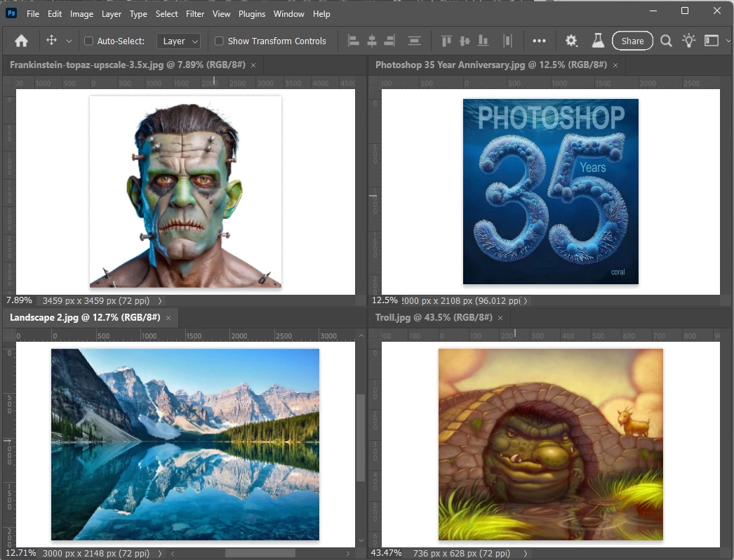The image size is (734, 560).
Task: Open the Layer menu
Action: [112, 14]
